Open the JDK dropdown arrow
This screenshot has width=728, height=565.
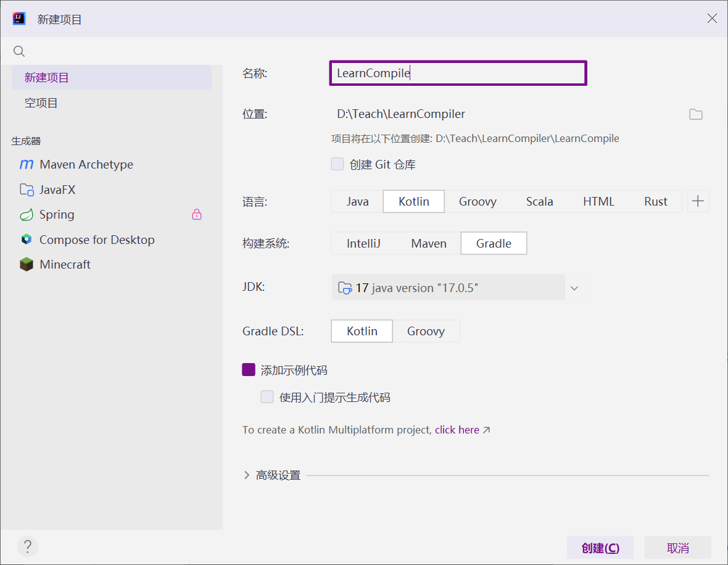tap(574, 288)
